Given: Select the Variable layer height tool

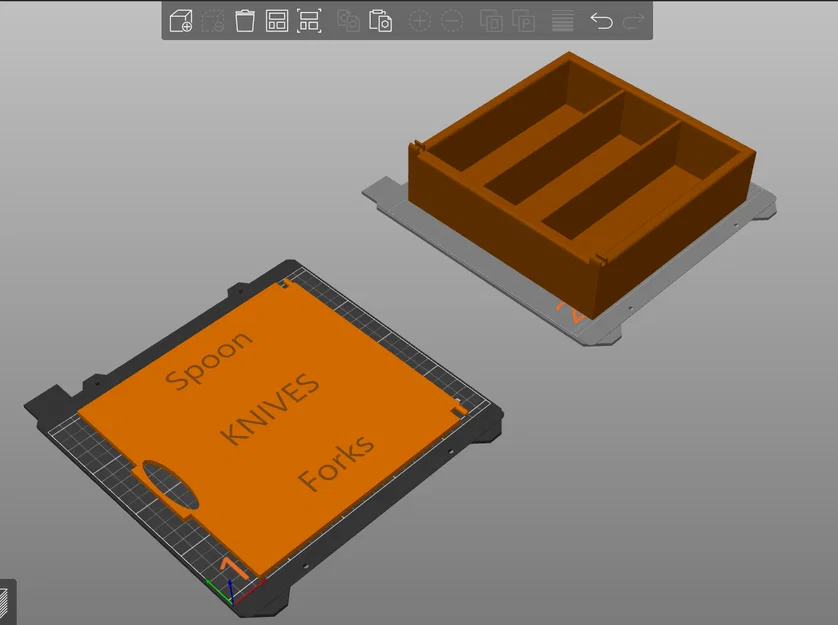Looking at the screenshot, I should pos(561,20).
